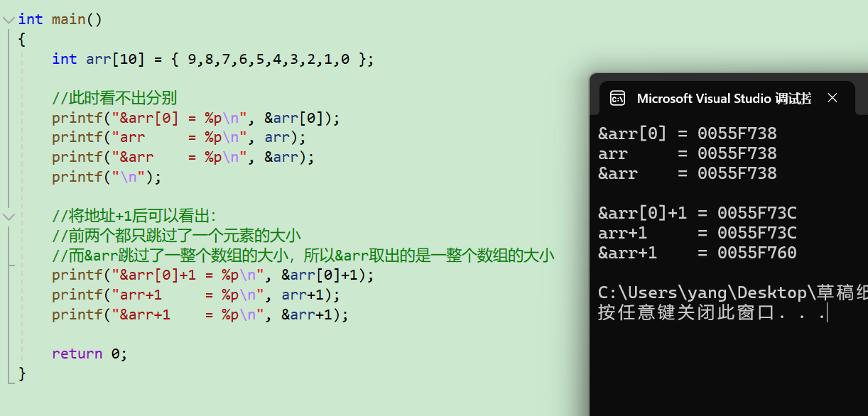Click the printf line with &arr+1 argument
868x416 pixels.
(x=200, y=314)
